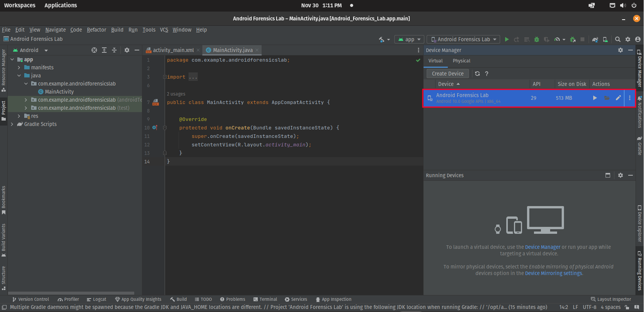Collapse the app module node
The width and height of the screenshot is (644, 312).
point(12,59)
